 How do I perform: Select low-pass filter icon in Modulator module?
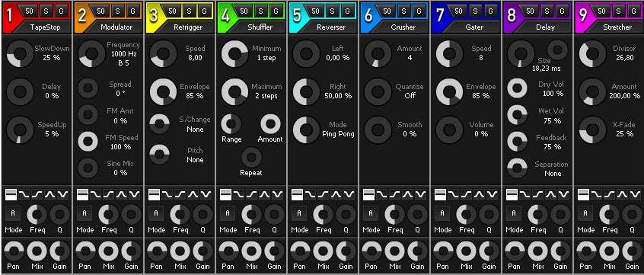[x=95, y=194]
